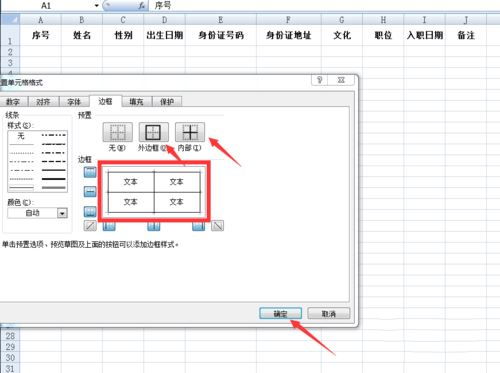
Task: Click the fx insert function icon
Action: coord(142,5)
